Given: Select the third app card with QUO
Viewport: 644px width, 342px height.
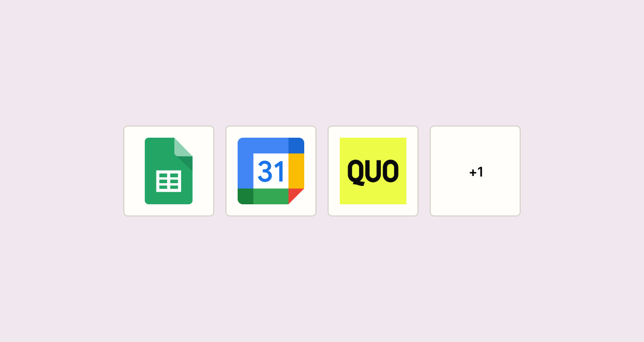Looking at the screenshot, I should [x=373, y=171].
